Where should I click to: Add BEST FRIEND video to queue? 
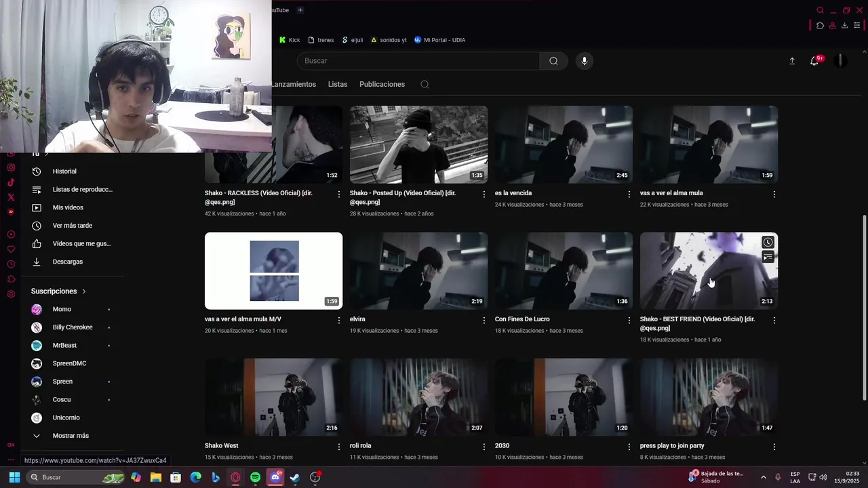tap(768, 257)
